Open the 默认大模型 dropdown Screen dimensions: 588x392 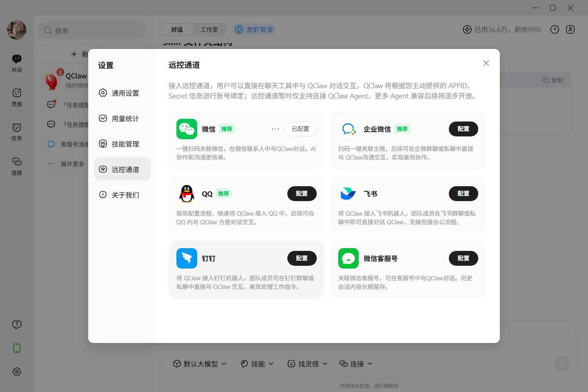(200, 364)
